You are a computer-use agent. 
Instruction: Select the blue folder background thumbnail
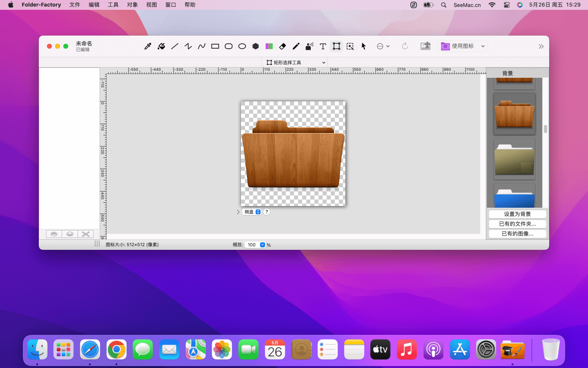514,195
